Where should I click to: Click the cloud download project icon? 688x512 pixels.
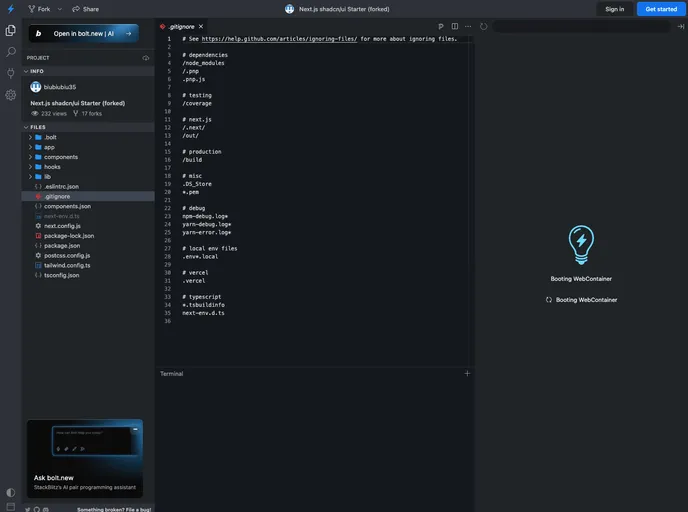click(x=146, y=58)
